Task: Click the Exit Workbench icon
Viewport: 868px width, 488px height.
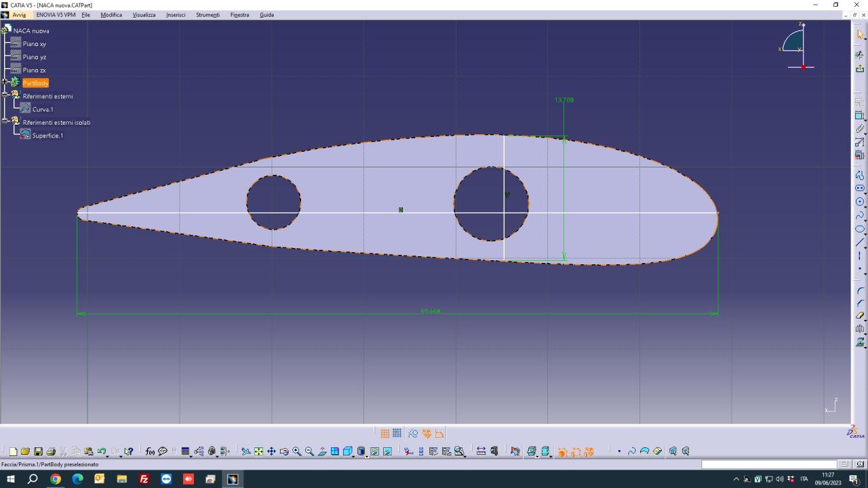Action: coord(860,68)
